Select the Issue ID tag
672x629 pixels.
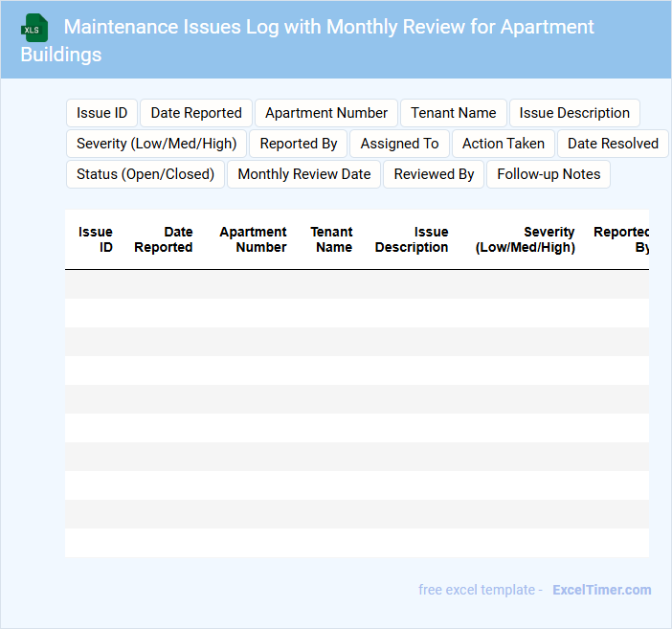(x=101, y=113)
